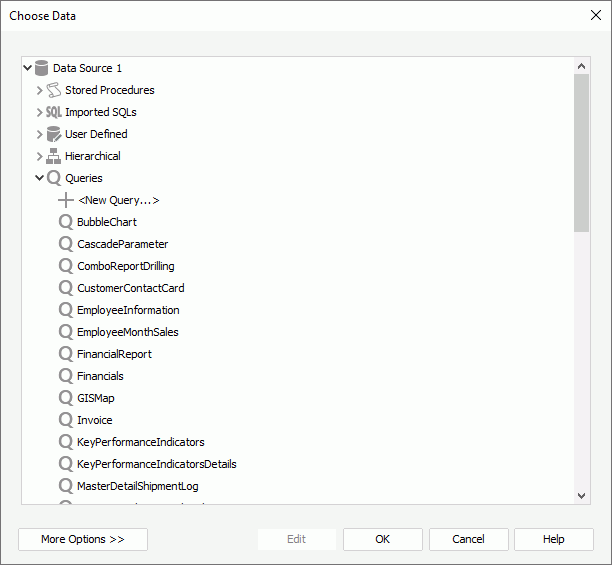Select the MasterDetailShipmentLog query name

138,486
